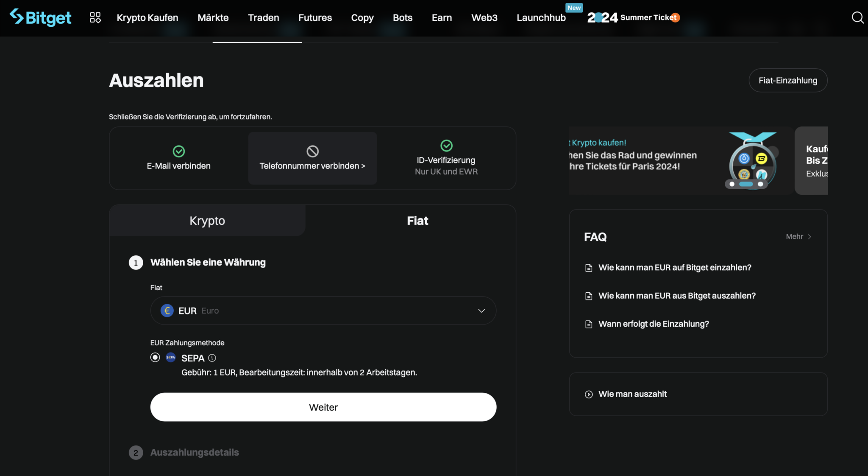Screen dimensions: 868x476
Task: Open Telefonnummer verbinden step
Action: point(312,166)
